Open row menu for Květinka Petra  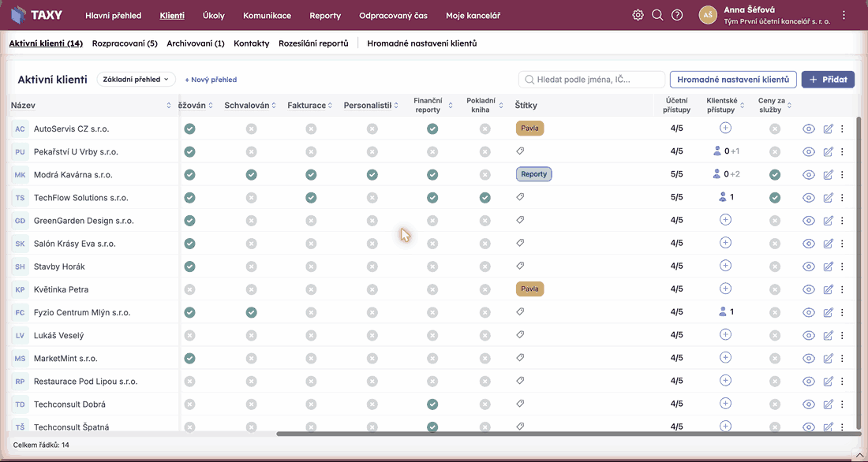pyautogui.click(x=842, y=289)
